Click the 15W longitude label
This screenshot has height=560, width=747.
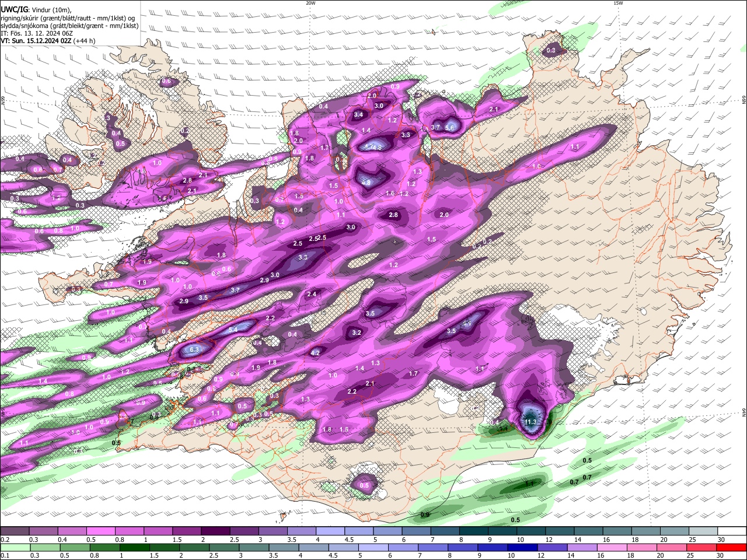pyautogui.click(x=618, y=3)
